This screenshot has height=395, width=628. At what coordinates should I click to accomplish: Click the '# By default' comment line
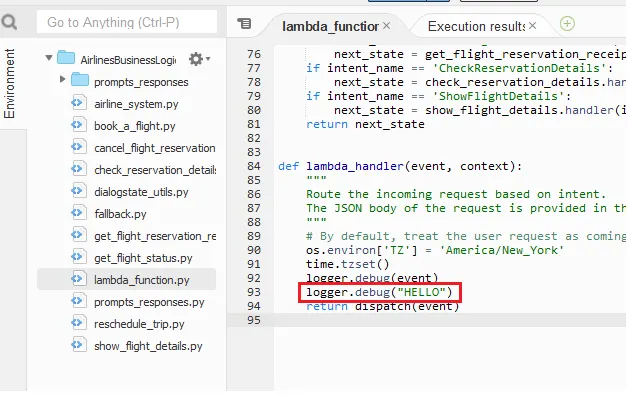466,236
